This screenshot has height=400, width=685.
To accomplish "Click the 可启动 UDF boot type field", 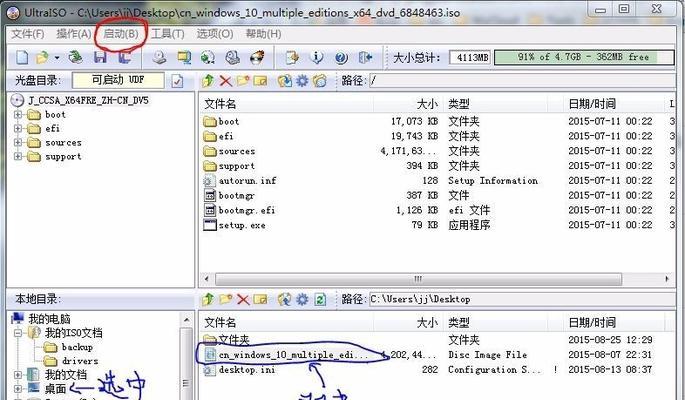I will 118,80.
